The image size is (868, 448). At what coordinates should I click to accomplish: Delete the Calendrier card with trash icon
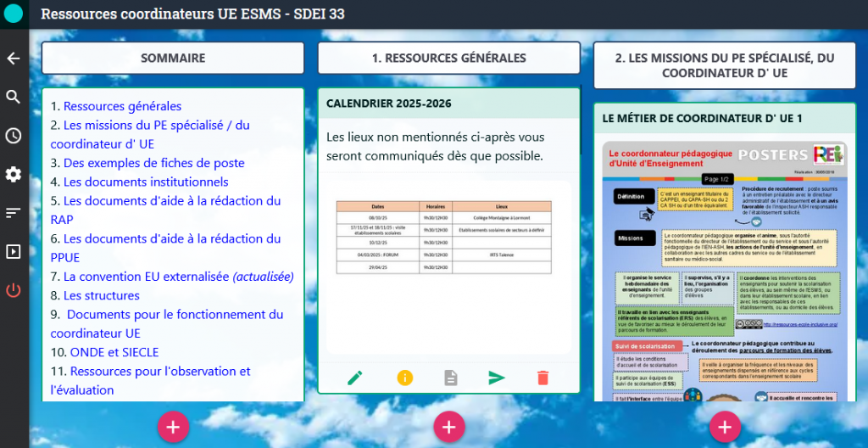pos(543,378)
